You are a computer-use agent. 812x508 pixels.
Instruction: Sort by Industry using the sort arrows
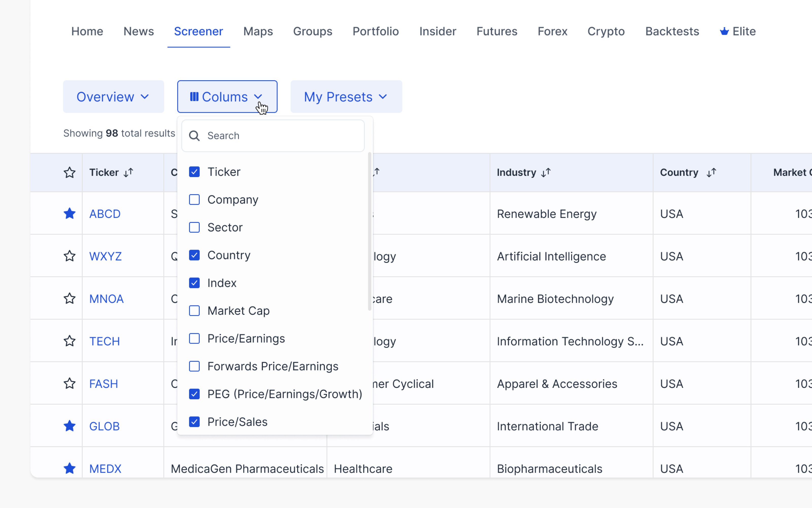(x=546, y=172)
